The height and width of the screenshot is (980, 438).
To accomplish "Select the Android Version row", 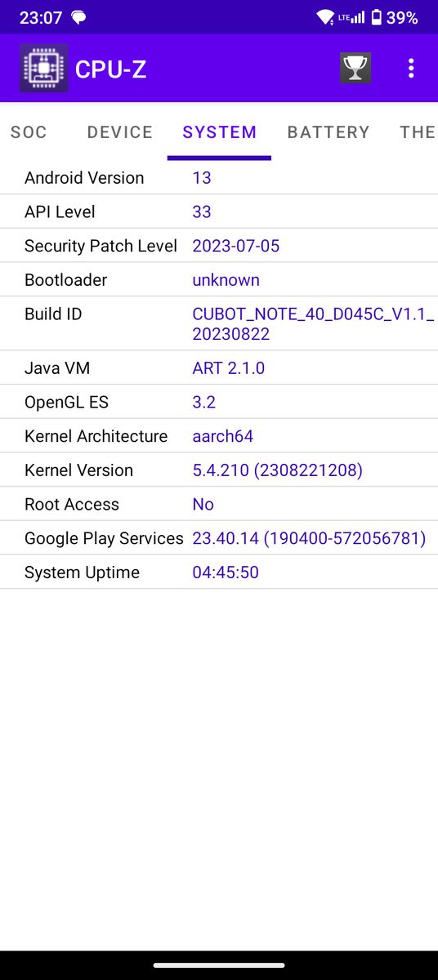I will (219, 177).
